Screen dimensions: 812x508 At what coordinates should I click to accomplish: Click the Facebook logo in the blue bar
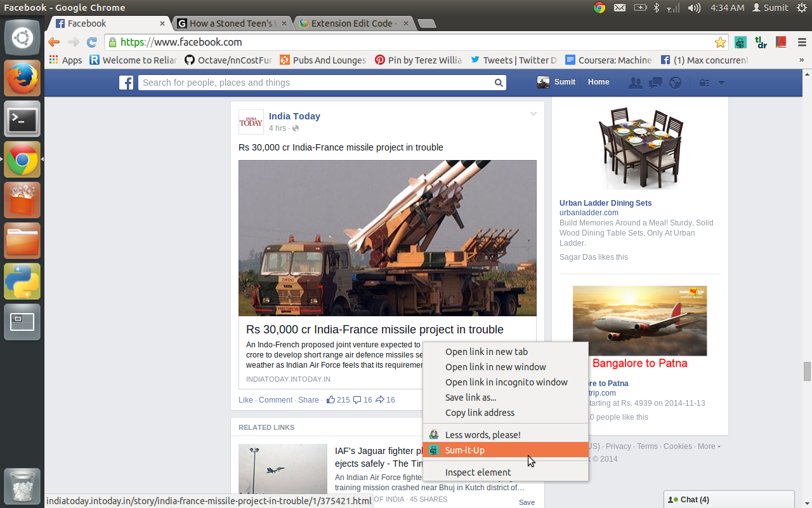(126, 83)
